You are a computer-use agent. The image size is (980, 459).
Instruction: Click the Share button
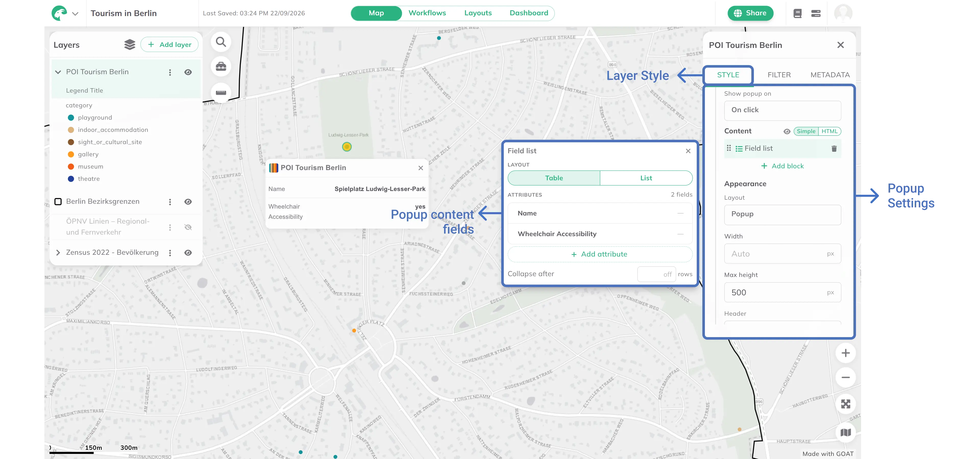click(x=750, y=13)
